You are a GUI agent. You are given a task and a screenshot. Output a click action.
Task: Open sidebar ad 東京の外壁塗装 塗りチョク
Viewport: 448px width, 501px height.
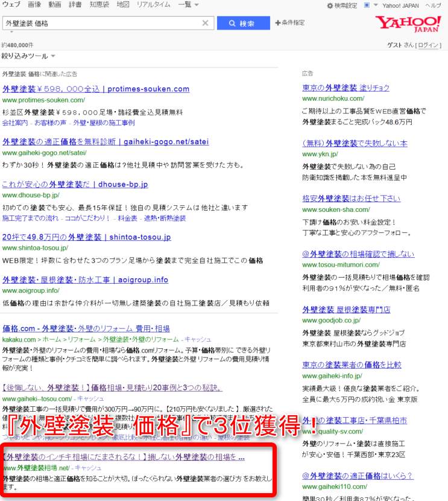pos(346,88)
